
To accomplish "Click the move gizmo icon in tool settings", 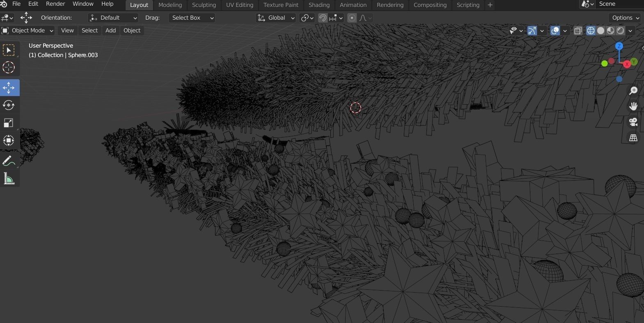I will (26, 18).
